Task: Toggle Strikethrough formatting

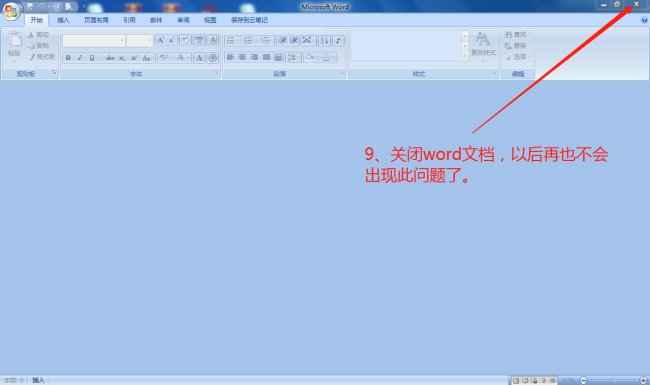Action: (x=110, y=58)
